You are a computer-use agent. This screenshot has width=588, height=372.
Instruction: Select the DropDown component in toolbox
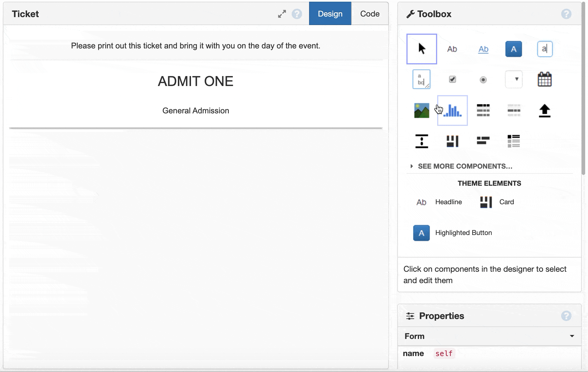click(513, 79)
